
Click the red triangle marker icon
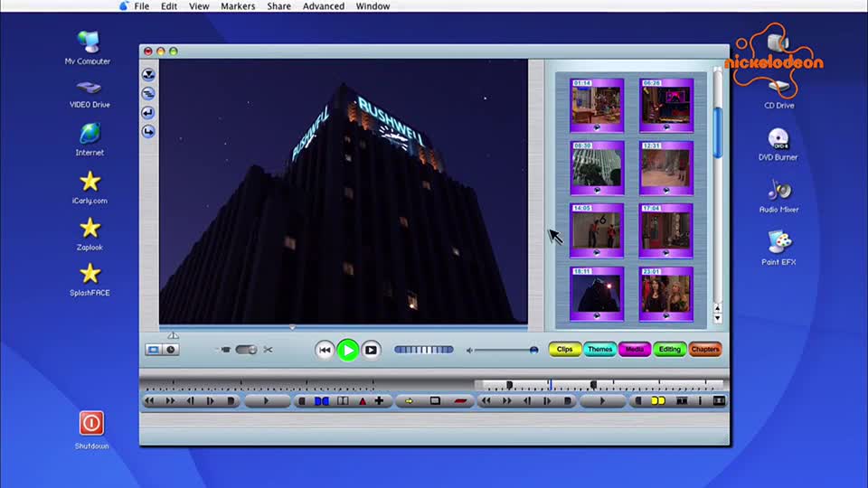point(362,401)
